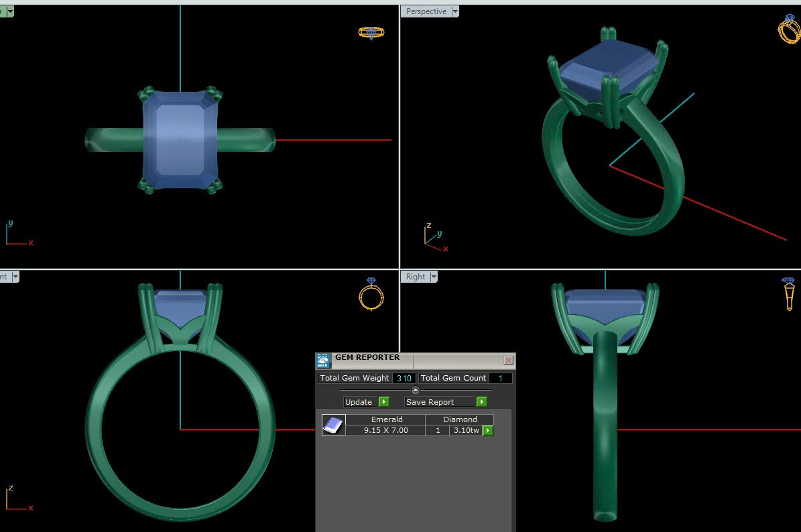Click the emerald gem thumbnail in report
The image size is (801, 532).
coord(333,425)
